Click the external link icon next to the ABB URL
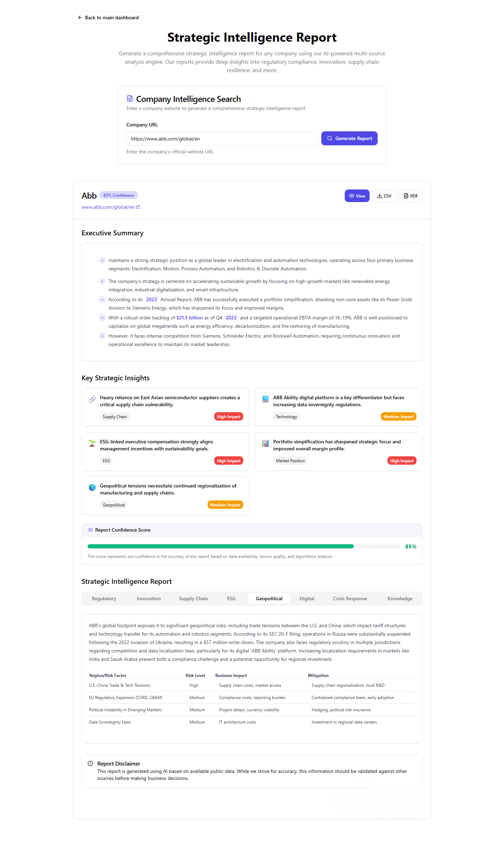 [137, 207]
